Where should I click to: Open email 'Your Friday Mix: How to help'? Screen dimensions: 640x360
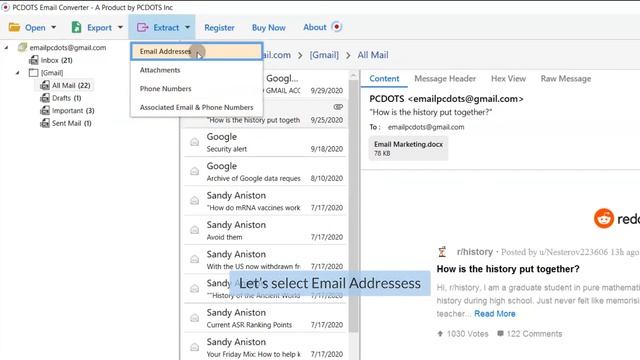click(265, 347)
